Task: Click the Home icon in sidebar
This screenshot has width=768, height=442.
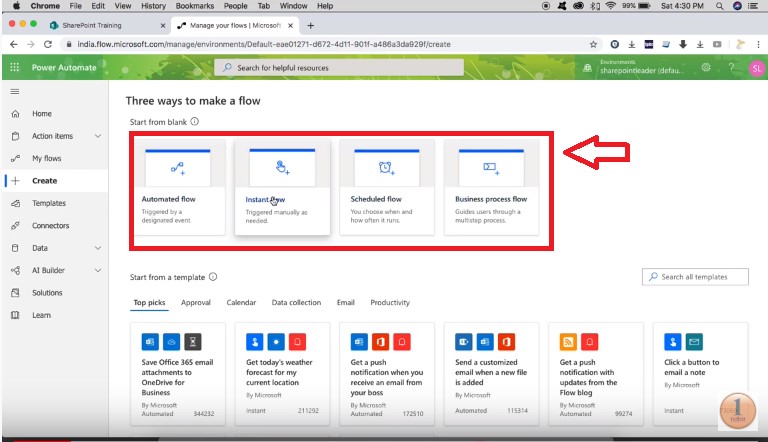Action: coord(15,114)
